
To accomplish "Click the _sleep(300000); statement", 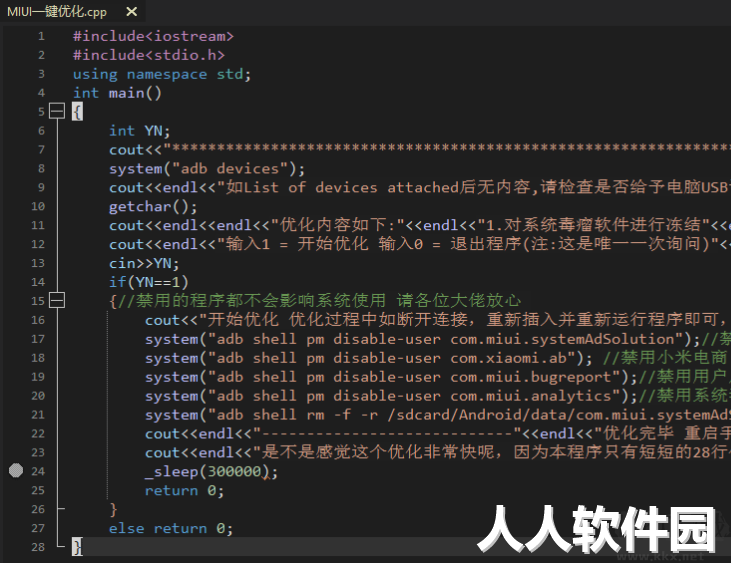I will (211, 471).
